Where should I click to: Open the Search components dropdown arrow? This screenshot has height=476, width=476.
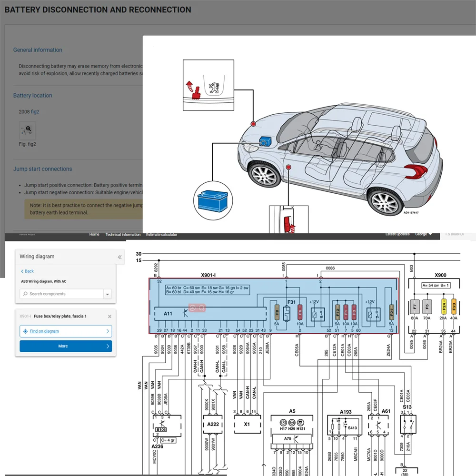click(108, 294)
